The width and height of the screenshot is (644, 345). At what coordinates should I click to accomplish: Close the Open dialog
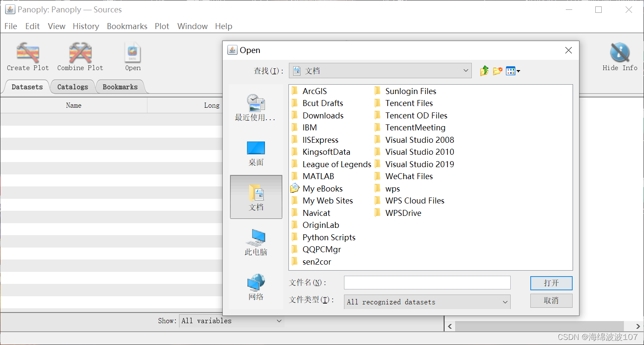pos(568,50)
